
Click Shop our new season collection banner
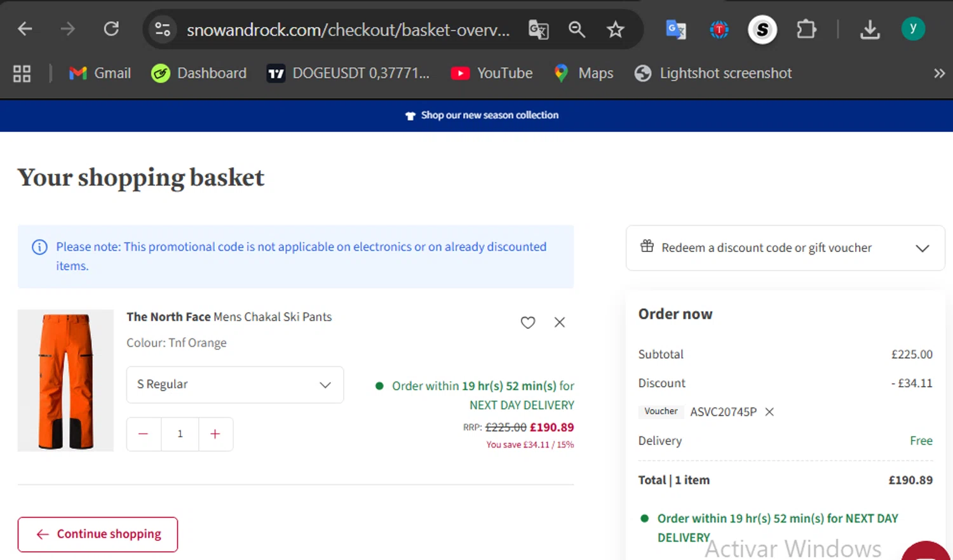click(x=482, y=116)
